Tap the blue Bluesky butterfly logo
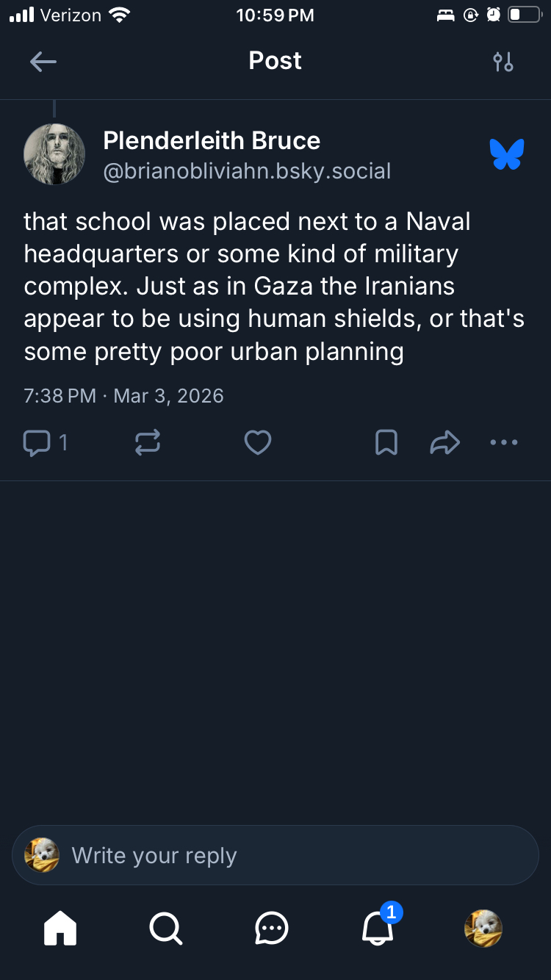 click(x=507, y=154)
